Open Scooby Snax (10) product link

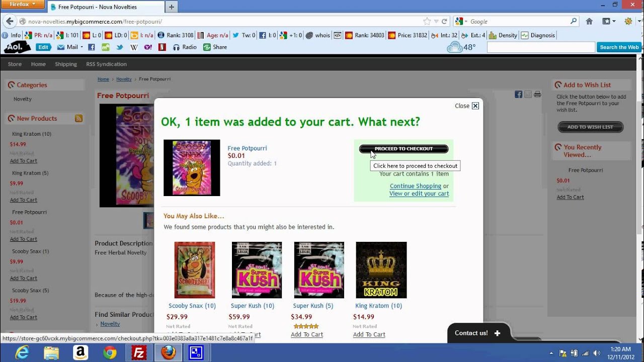(x=192, y=306)
